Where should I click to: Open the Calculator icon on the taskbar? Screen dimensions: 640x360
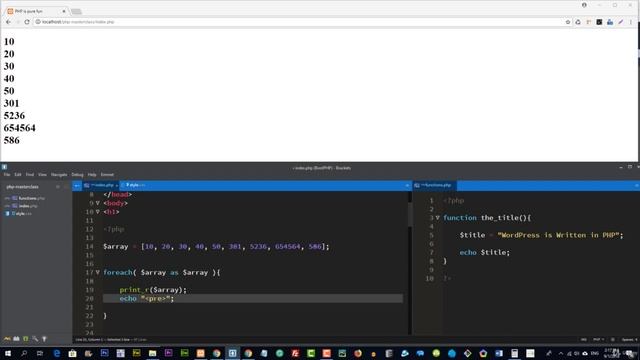(514, 353)
